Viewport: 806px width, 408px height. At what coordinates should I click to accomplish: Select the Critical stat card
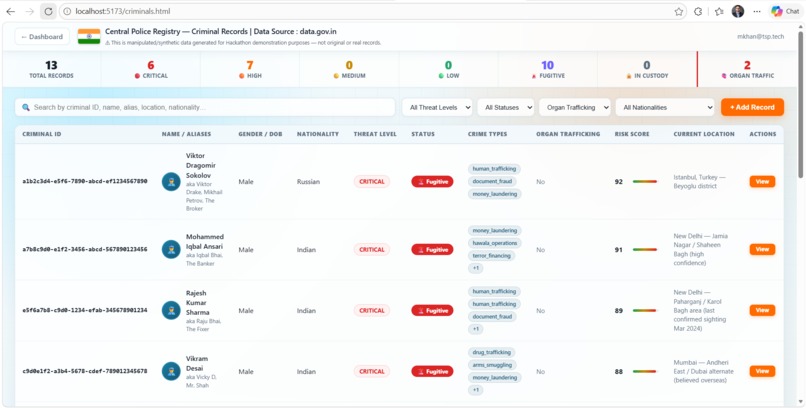[x=151, y=69]
